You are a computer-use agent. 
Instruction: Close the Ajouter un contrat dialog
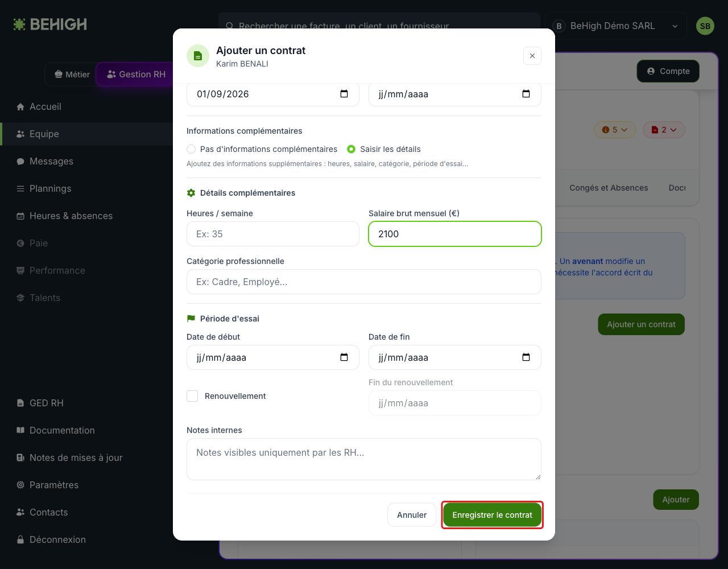click(532, 56)
